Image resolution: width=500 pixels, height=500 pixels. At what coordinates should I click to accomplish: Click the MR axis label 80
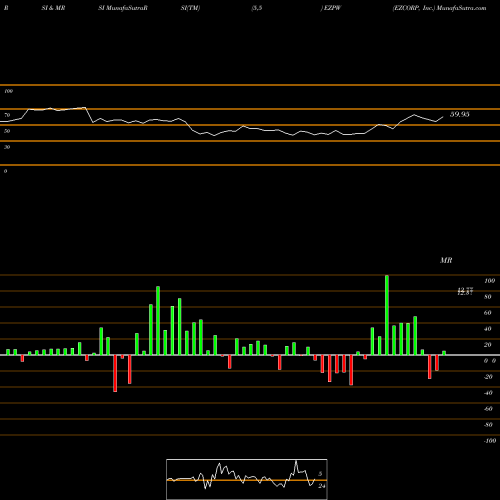coord(488,297)
